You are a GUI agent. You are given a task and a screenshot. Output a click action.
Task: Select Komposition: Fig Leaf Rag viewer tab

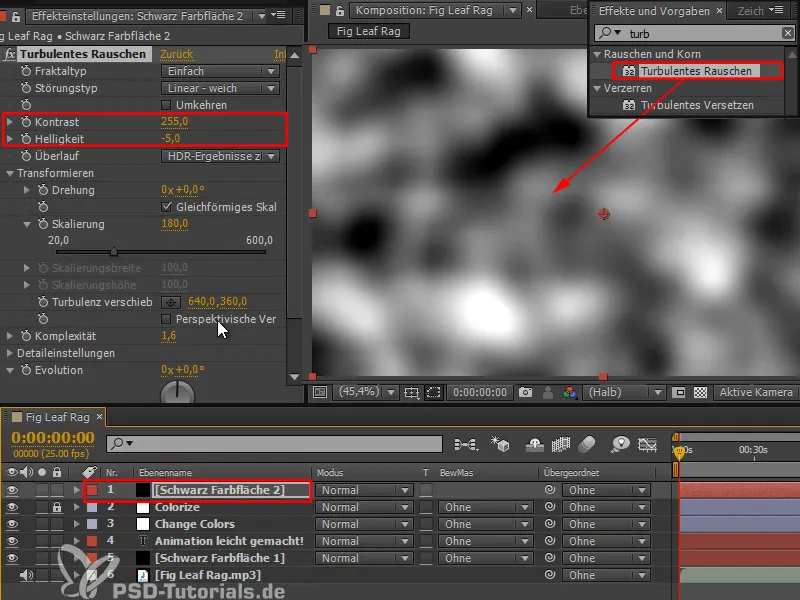[x=424, y=10]
